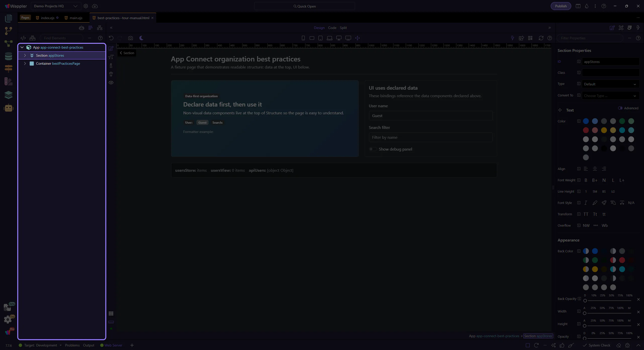Select the mobile phone viewport icon

303,38
